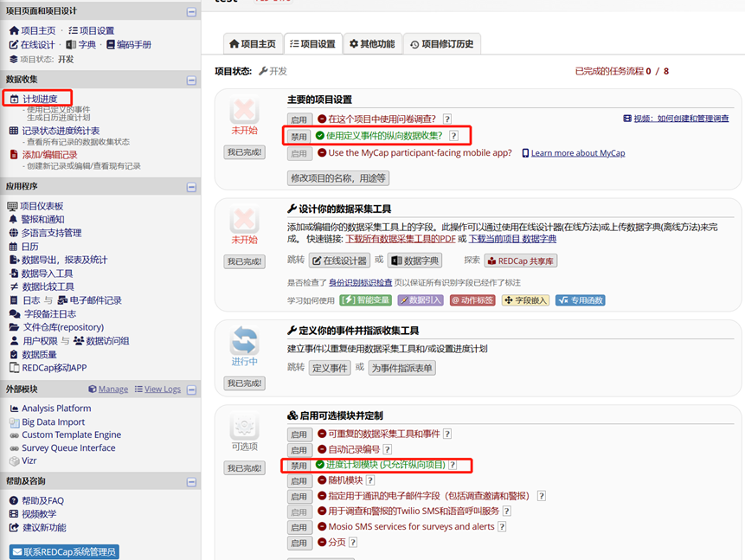Click the green 智能变量 badge
745x560 pixels.
[365, 300]
